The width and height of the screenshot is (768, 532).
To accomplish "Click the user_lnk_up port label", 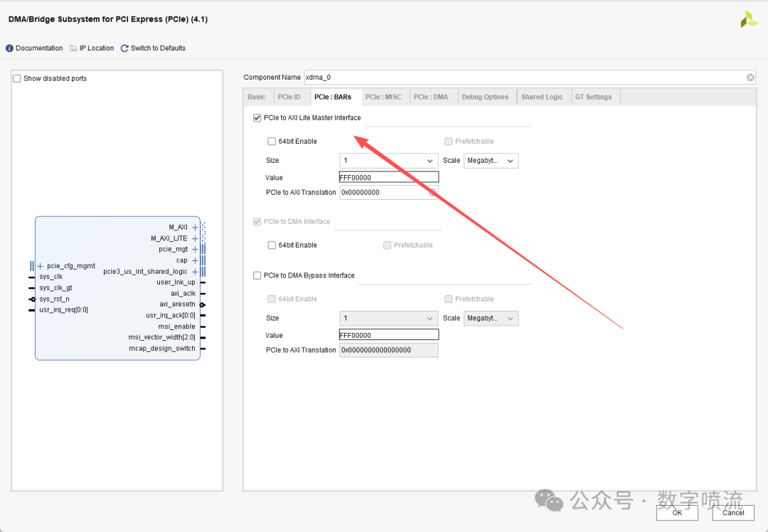I will click(x=176, y=282).
